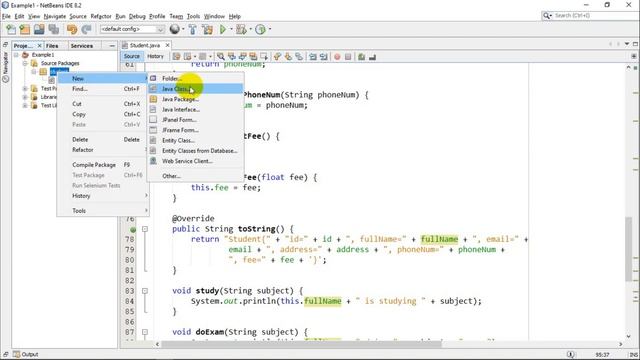
Task: Click the Undo toolbar icon
Action: click(x=72, y=29)
